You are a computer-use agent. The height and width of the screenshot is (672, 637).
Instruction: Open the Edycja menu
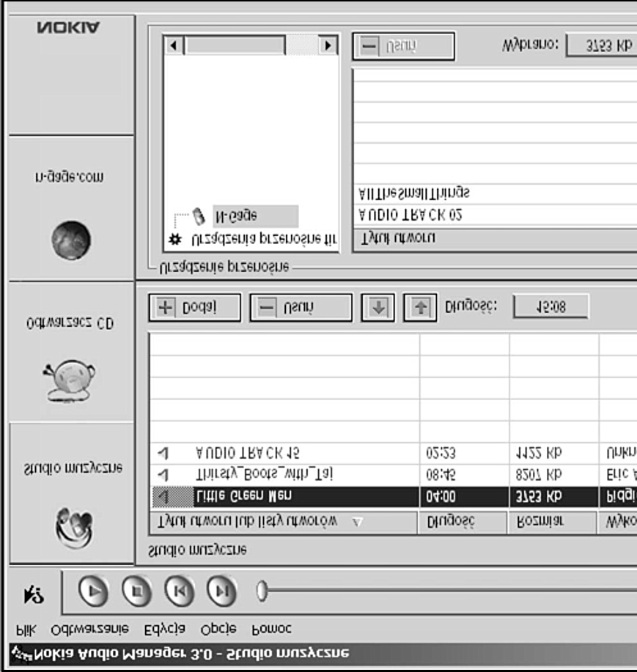165,629
